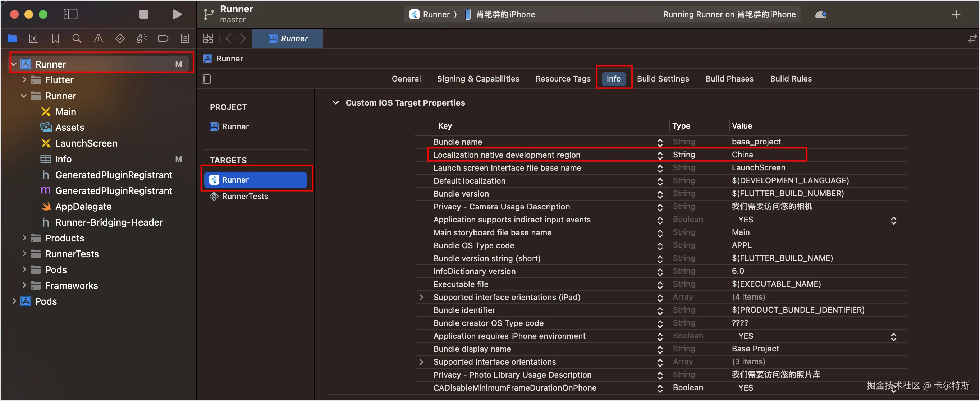Open the Issue navigator warning icon
This screenshot has width=980, height=401.
tap(99, 38)
